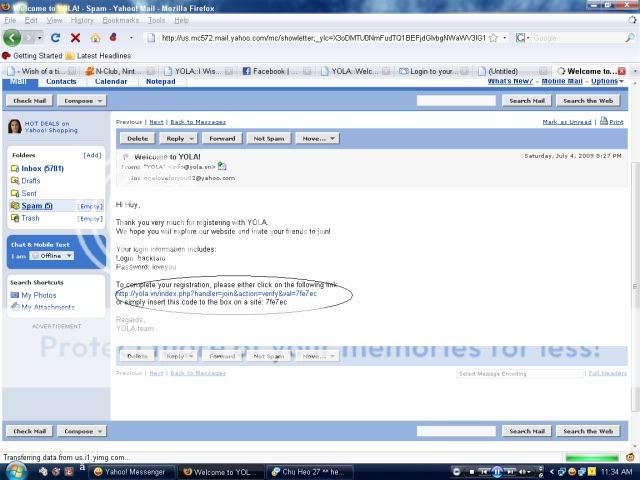Open Latest Headlines bookmark folder
Image resolution: width=640 pixels, height=480 pixels.
pos(98,56)
